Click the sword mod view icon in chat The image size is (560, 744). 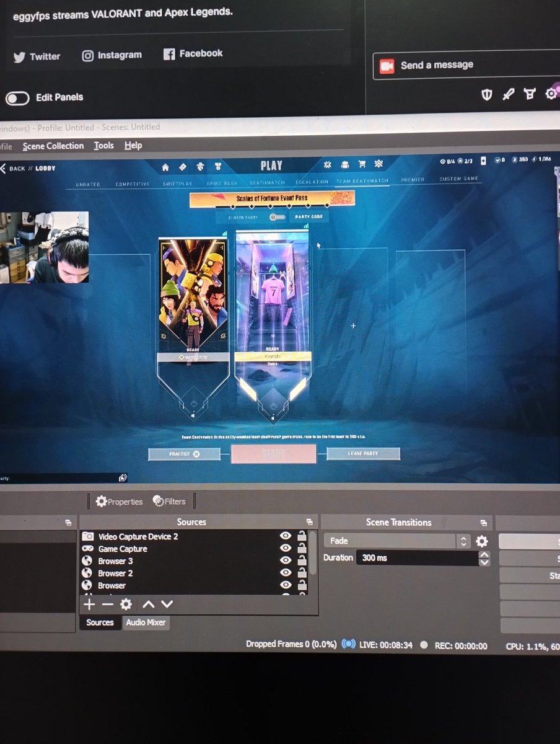[508, 94]
